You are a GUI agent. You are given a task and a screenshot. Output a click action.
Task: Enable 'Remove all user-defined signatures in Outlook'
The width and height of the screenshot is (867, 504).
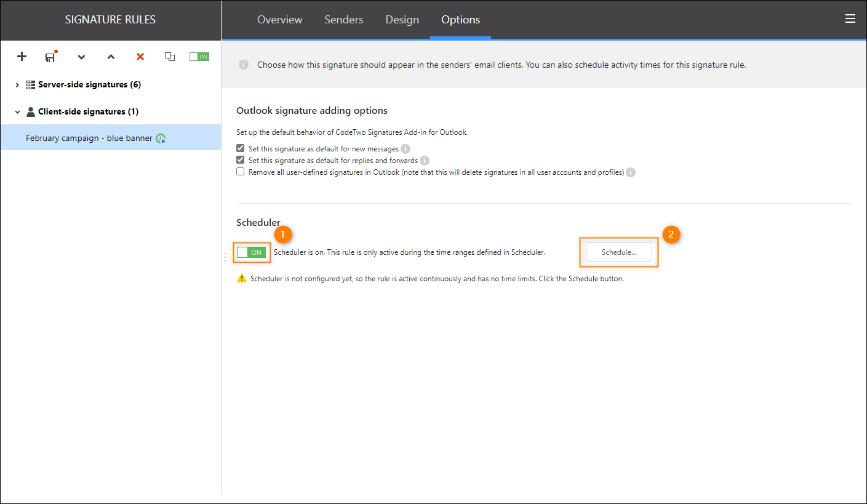click(240, 171)
